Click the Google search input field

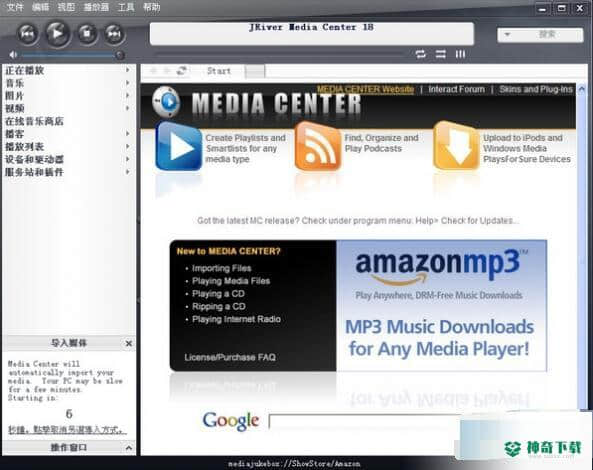coord(365,422)
